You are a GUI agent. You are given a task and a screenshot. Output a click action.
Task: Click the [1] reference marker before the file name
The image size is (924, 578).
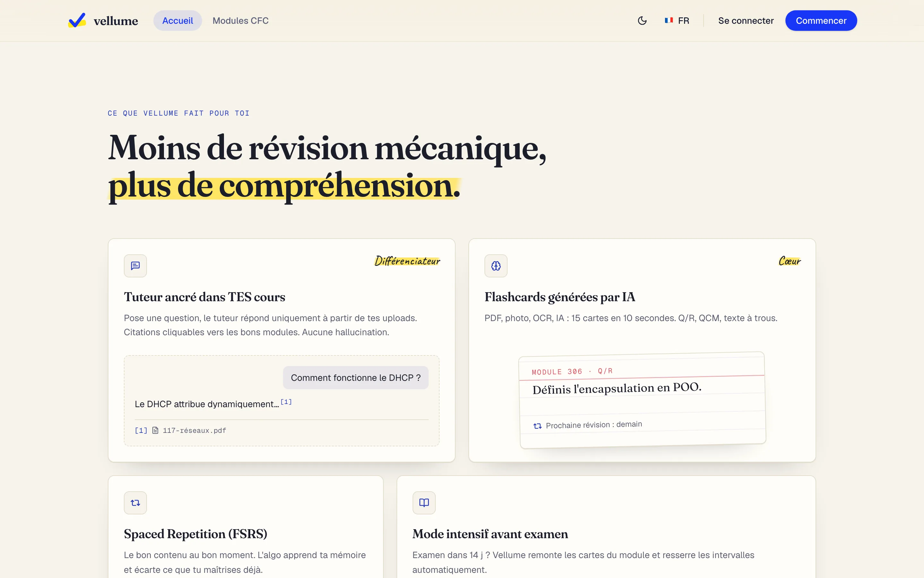(x=141, y=430)
